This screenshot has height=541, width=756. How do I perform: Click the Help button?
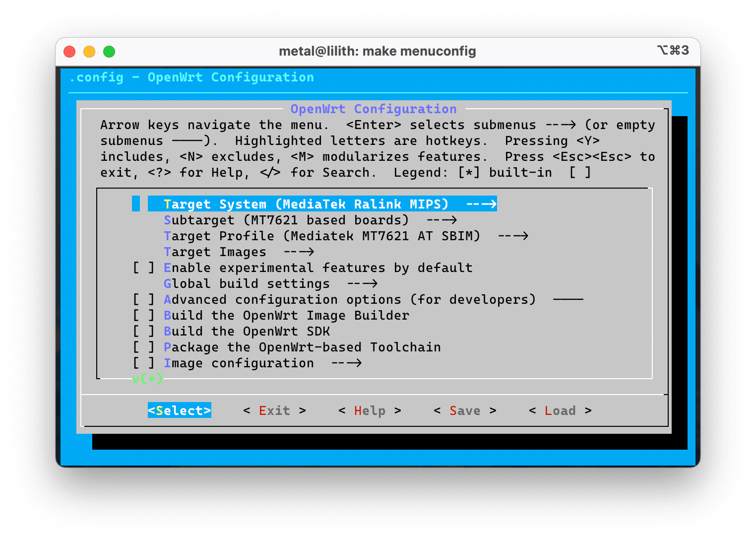pos(370,410)
